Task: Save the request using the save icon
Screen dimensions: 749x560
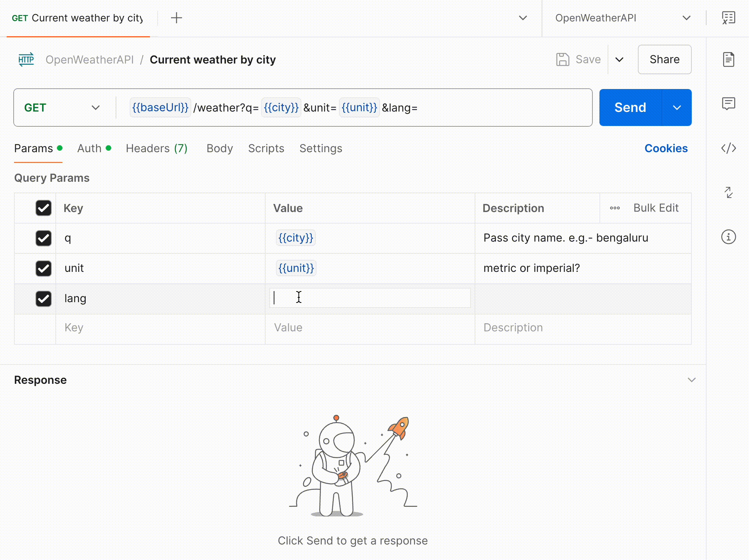Action: click(562, 59)
